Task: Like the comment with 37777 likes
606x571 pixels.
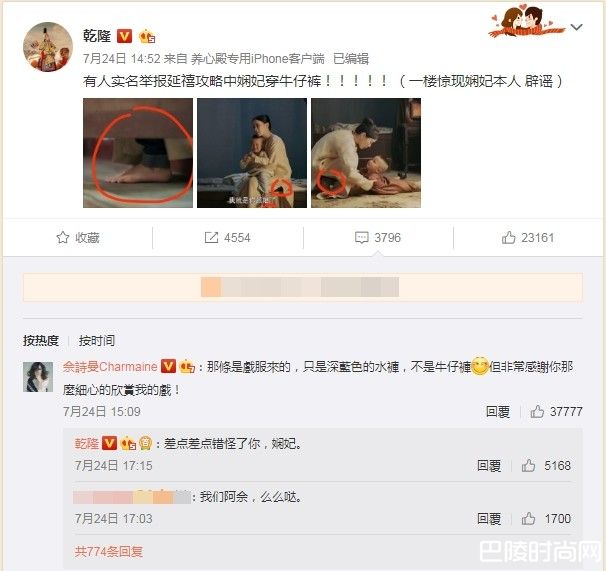Action: click(537, 412)
